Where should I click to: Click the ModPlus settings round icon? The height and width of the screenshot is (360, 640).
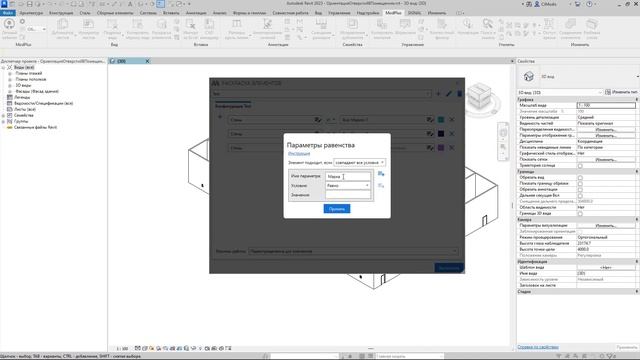coord(22,21)
